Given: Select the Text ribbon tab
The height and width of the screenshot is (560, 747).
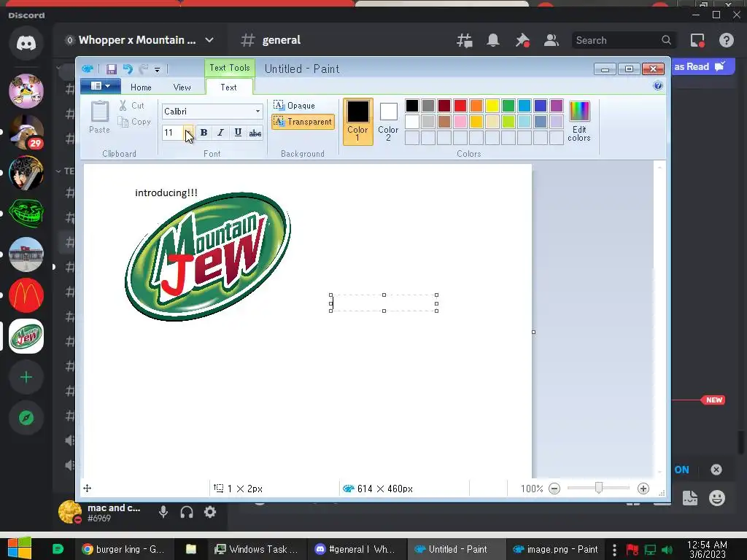Looking at the screenshot, I should [228, 87].
